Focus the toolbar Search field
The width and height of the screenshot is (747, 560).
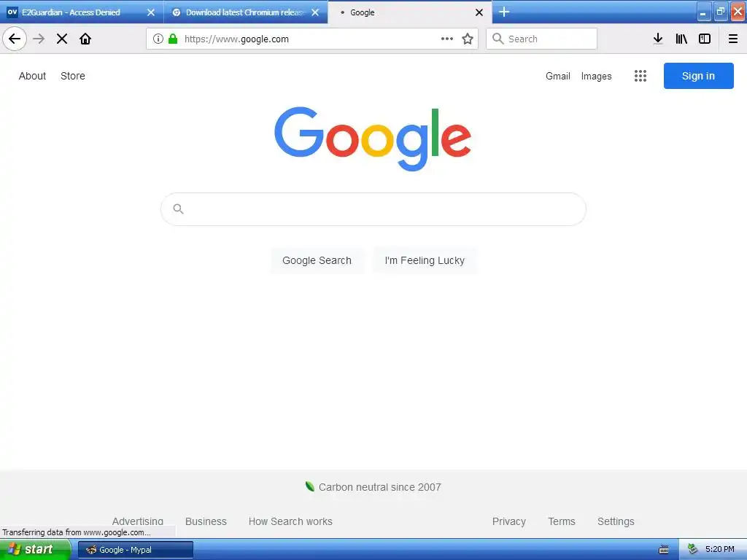[x=542, y=39]
